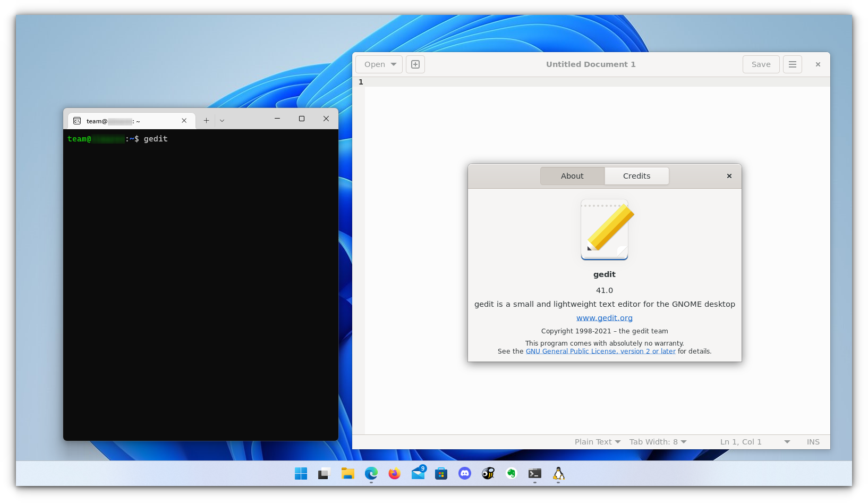This screenshot has height=503, width=868.
Task: Switch to the Credits tab
Action: [636, 175]
